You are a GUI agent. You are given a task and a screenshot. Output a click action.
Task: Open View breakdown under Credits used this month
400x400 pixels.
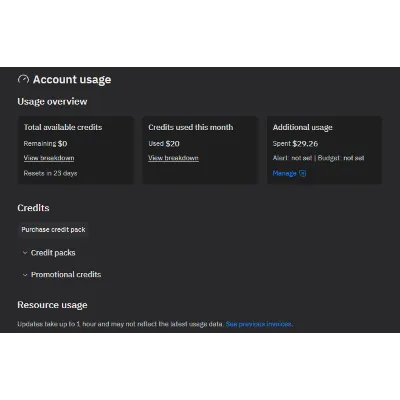[173, 158]
